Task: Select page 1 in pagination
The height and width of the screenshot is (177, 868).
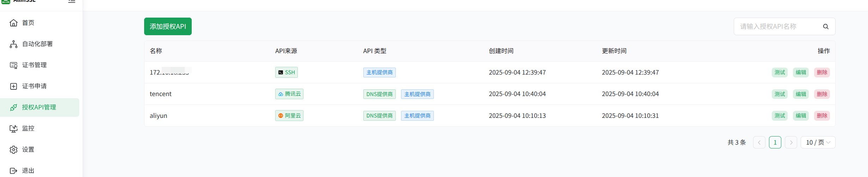Action: [x=775, y=143]
